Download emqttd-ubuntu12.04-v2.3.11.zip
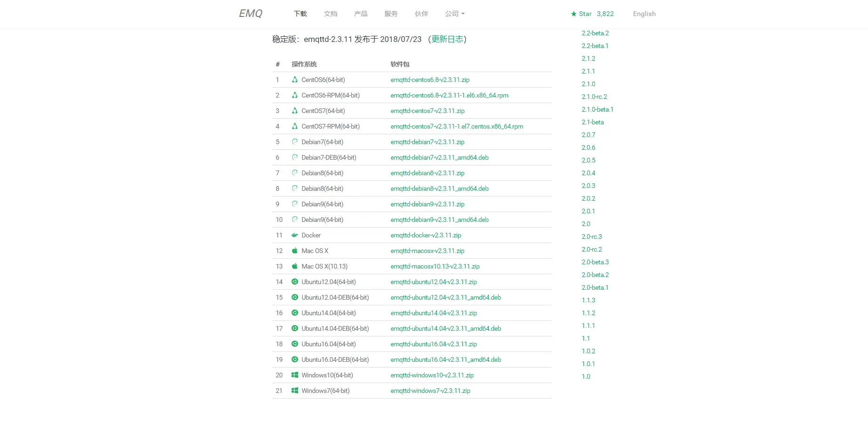 click(434, 282)
